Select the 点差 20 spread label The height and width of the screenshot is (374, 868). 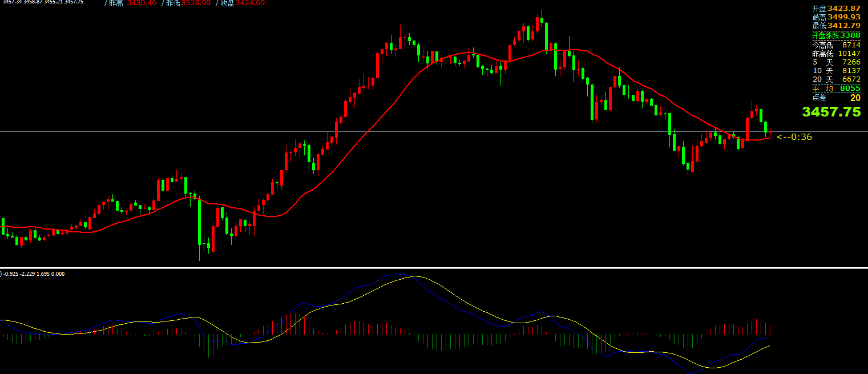click(x=835, y=98)
